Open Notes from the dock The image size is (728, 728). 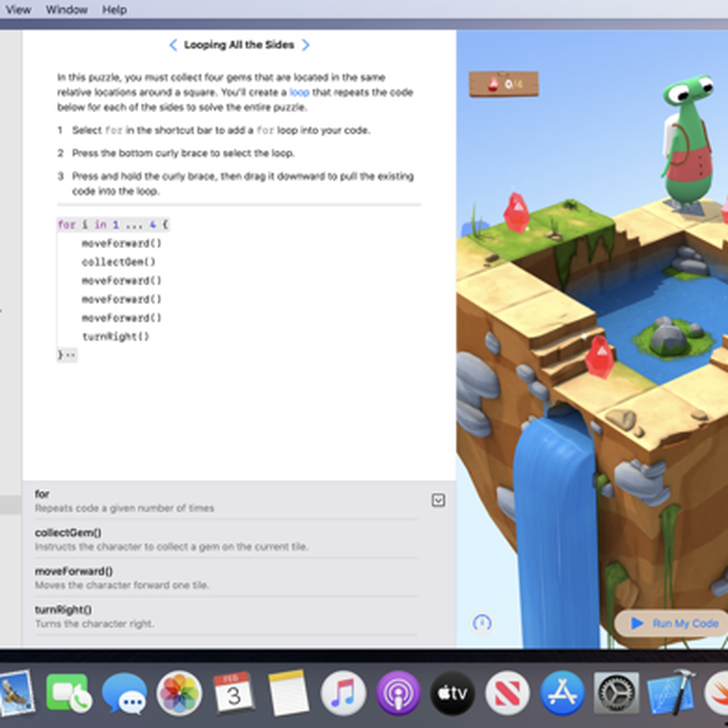pyautogui.click(x=288, y=692)
